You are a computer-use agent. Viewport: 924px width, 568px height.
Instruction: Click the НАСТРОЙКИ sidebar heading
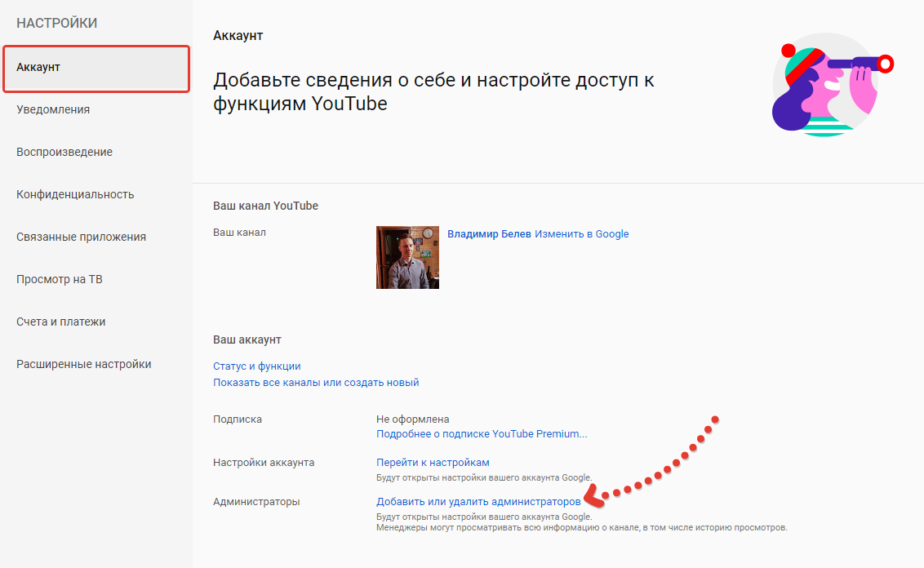coord(56,23)
